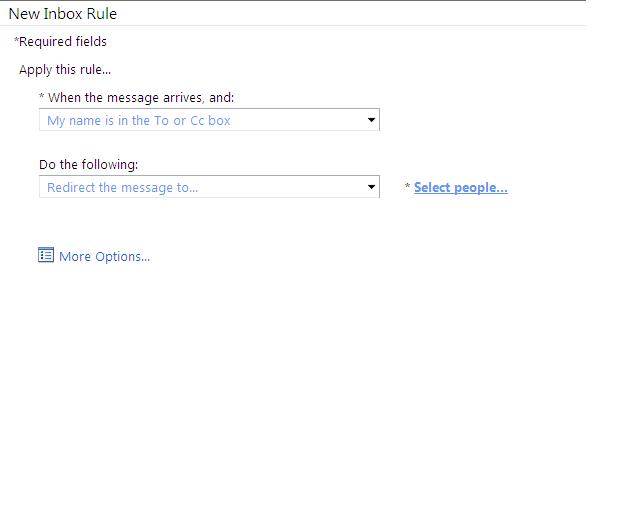Click the divider line under New Inbox Rule
Viewport: 640px width, 512px height.
(x=300, y=26)
